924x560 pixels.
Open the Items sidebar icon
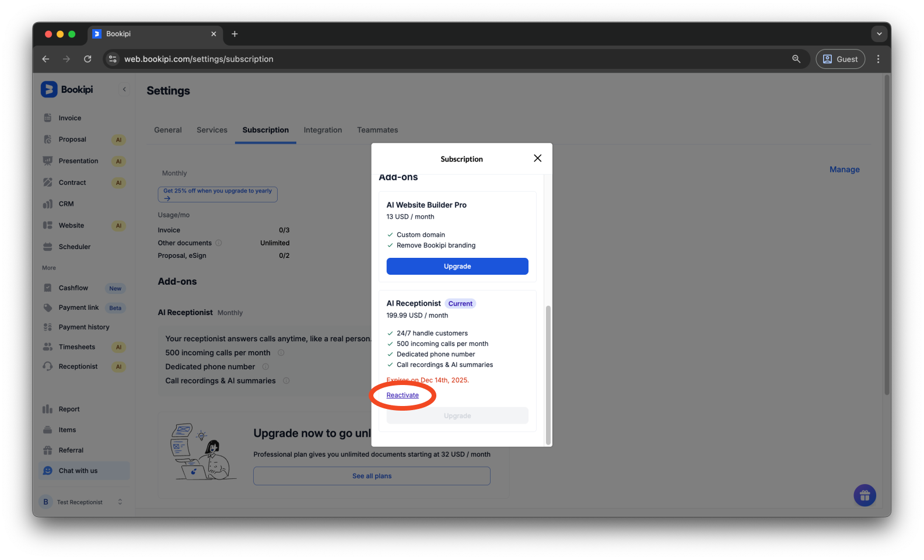pyautogui.click(x=48, y=430)
